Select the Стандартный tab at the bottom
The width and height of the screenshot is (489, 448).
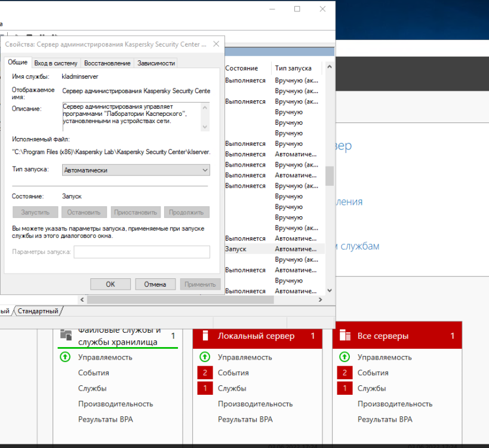[38, 311]
